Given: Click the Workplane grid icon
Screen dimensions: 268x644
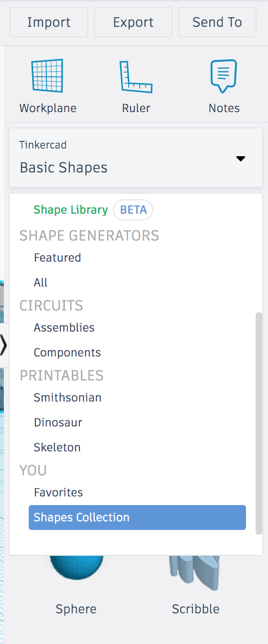Looking at the screenshot, I should [x=47, y=76].
